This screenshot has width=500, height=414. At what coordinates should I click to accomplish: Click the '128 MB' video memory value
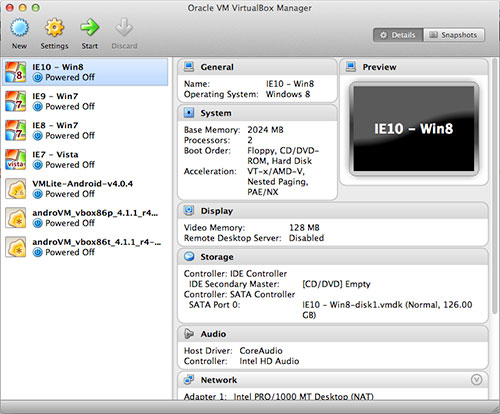point(304,228)
